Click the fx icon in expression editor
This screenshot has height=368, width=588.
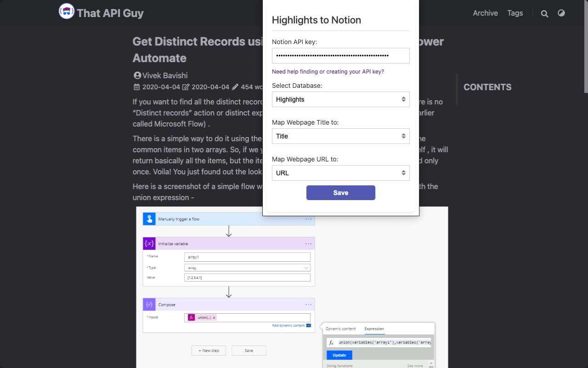point(331,343)
